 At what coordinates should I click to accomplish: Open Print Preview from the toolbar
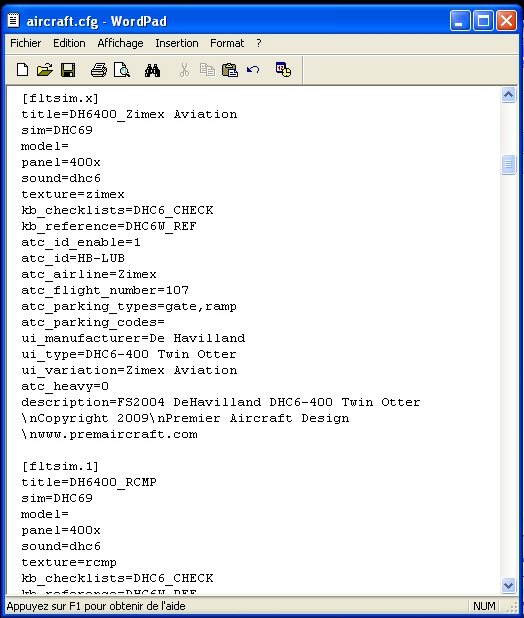(x=122, y=70)
